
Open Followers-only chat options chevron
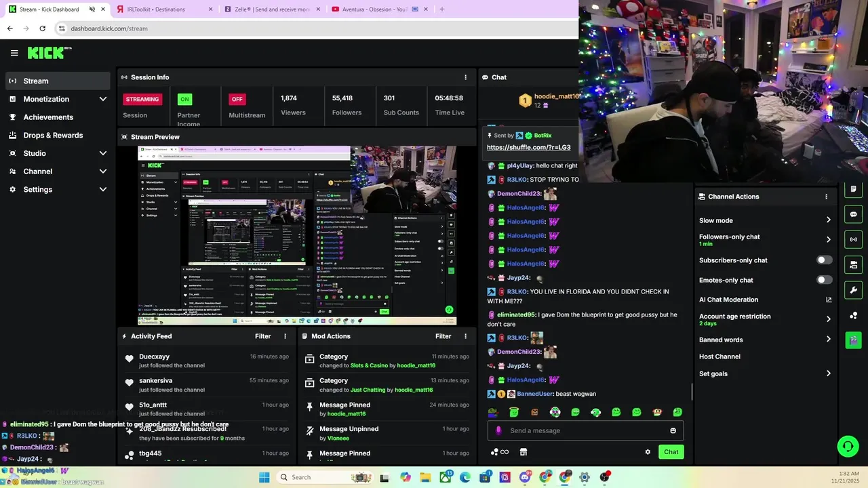[x=828, y=239]
